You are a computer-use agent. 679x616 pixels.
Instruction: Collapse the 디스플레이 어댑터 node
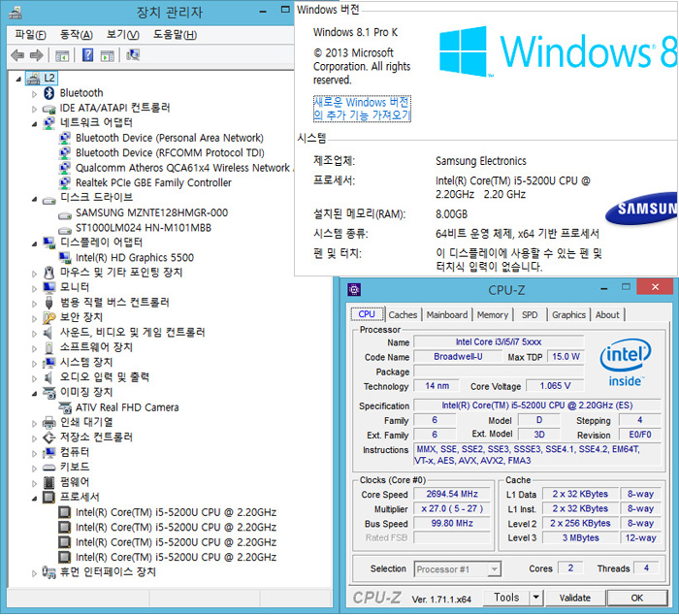click(x=34, y=244)
